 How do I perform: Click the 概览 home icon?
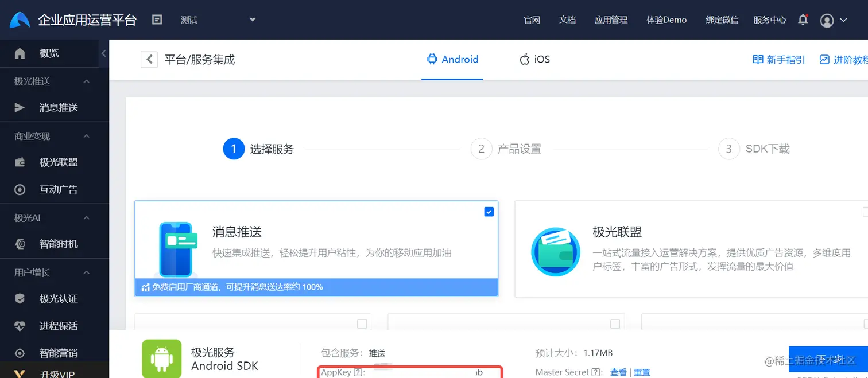tap(20, 53)
